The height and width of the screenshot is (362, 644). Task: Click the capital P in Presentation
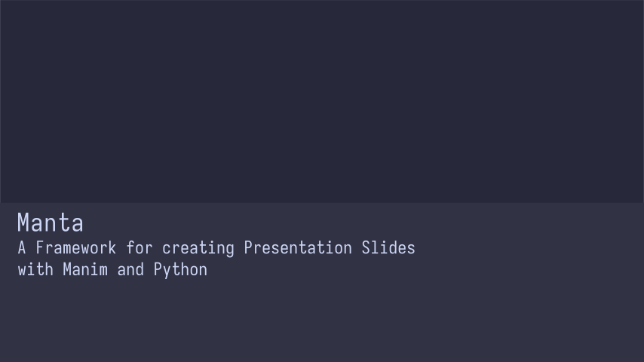click(247, 248)
